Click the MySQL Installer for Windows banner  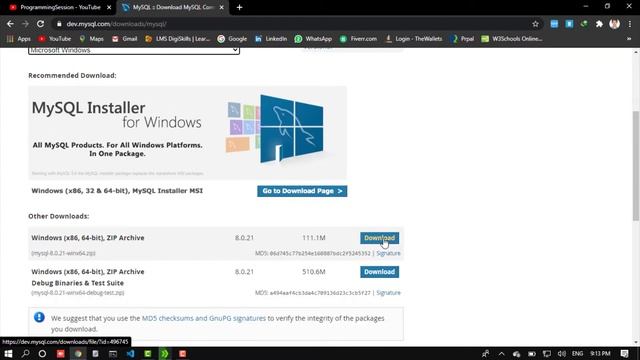coord(187,133)
